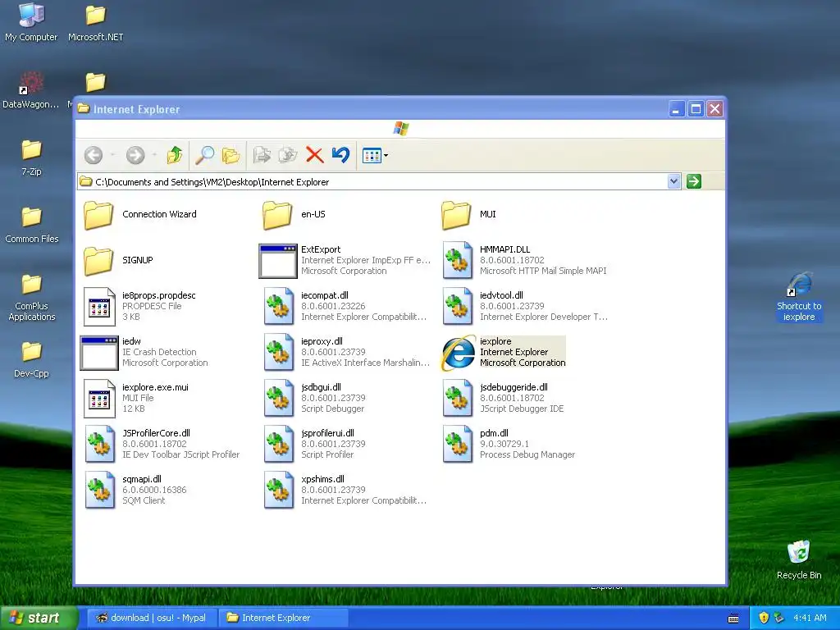Click the Forward navigation arrow
840x630 pixels.
click(x=135, y=155)
